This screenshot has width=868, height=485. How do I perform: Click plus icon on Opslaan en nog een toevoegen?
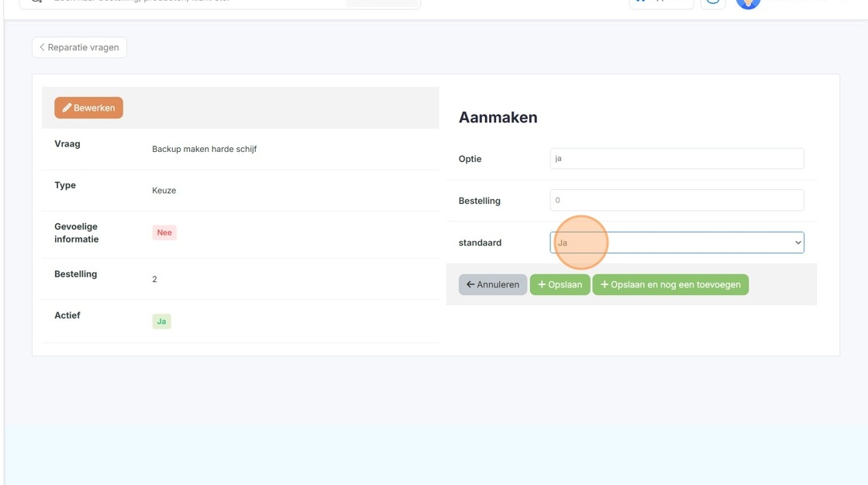click(604, 284)
